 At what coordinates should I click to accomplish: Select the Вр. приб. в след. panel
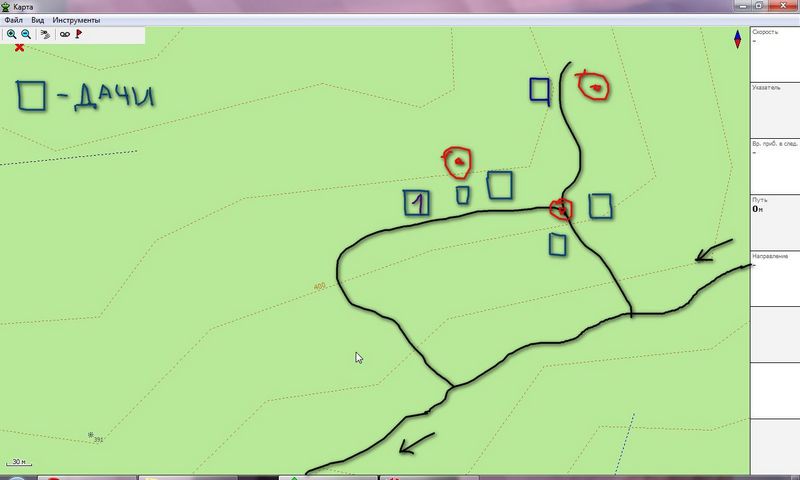775,166
